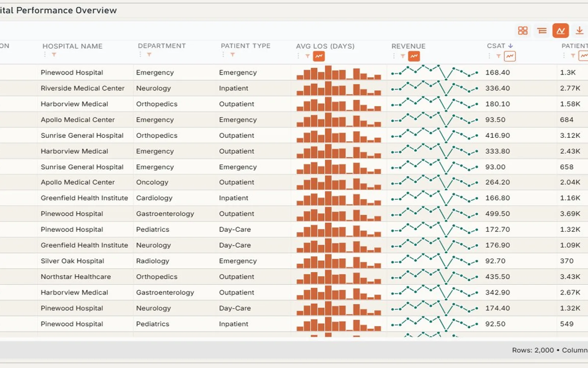Toggle sparkline chart for Revenue column
588x368 pixels.
click(x=414, y=56)
